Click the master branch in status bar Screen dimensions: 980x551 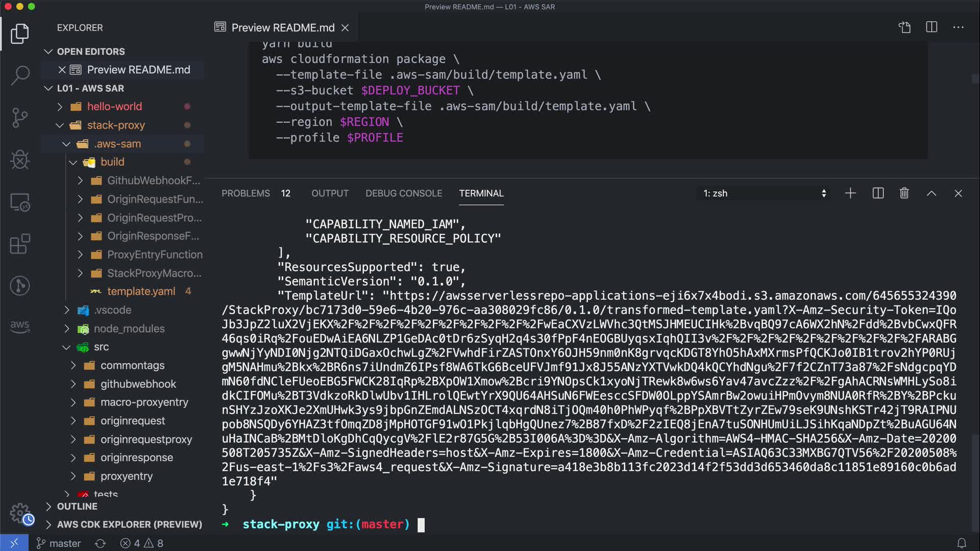(x=59, y=543)
